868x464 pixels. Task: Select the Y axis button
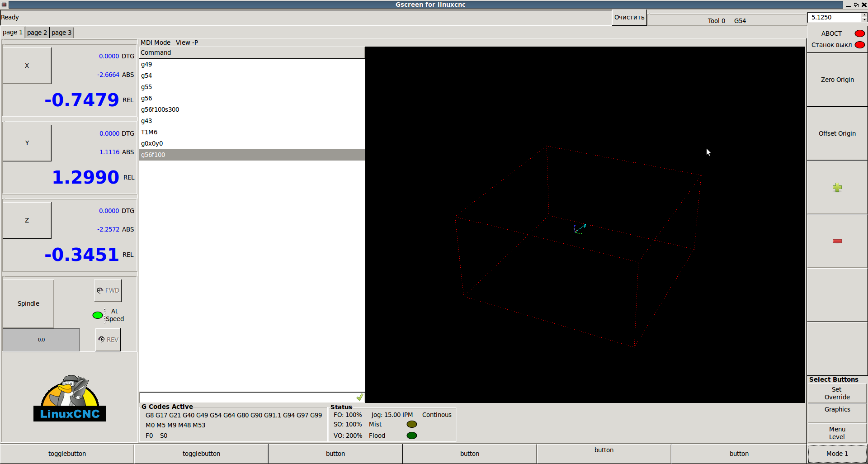27,143
